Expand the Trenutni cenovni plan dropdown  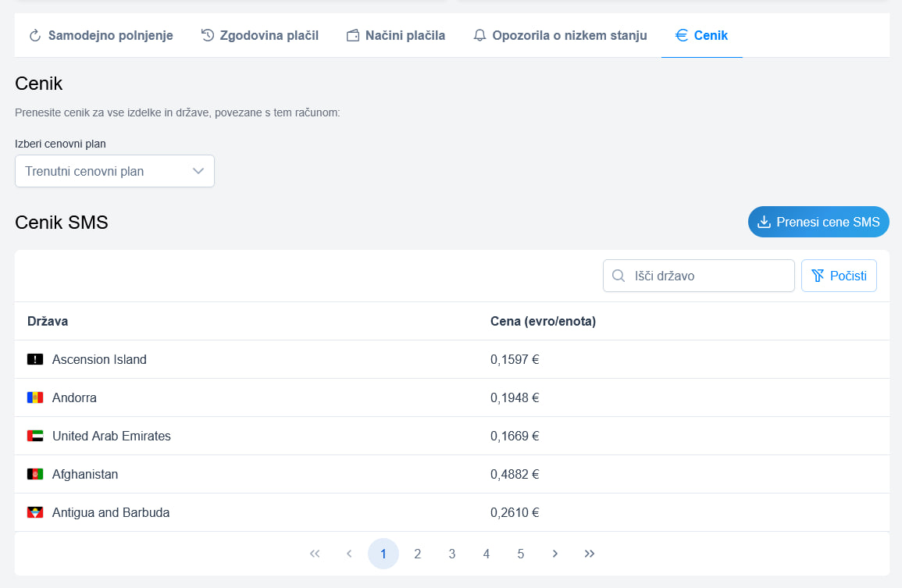(x=115, y=171)
